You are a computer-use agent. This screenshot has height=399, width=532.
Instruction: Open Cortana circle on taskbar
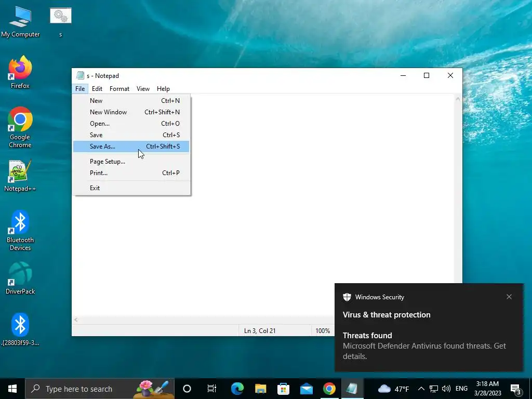(187, 389)
